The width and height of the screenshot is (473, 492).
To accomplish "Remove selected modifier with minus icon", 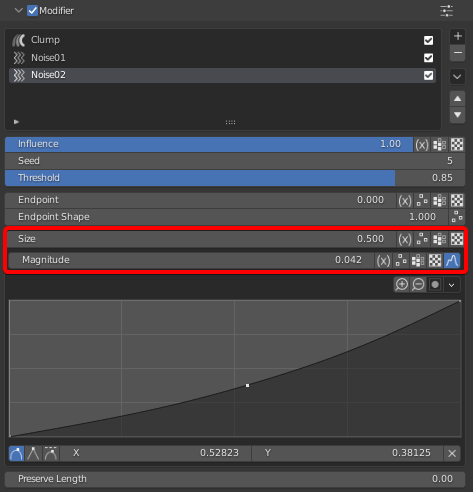I will pos(457,53).
